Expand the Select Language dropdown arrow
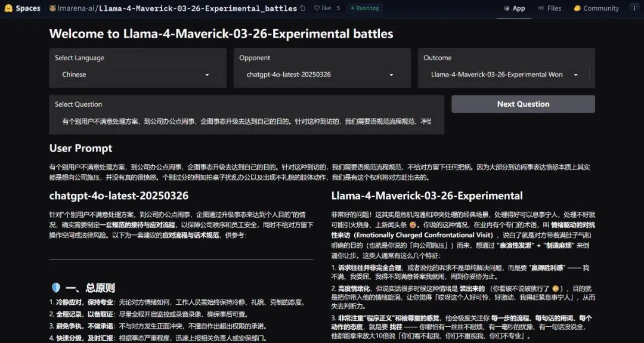Screen dimensions: 644x343 (x=207, y=75)
